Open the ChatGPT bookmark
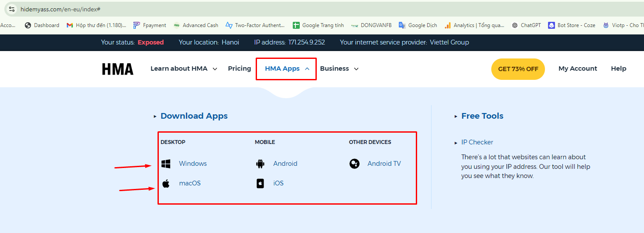The width and height of the screenshot is (644, 233). (x=526, y=25)
